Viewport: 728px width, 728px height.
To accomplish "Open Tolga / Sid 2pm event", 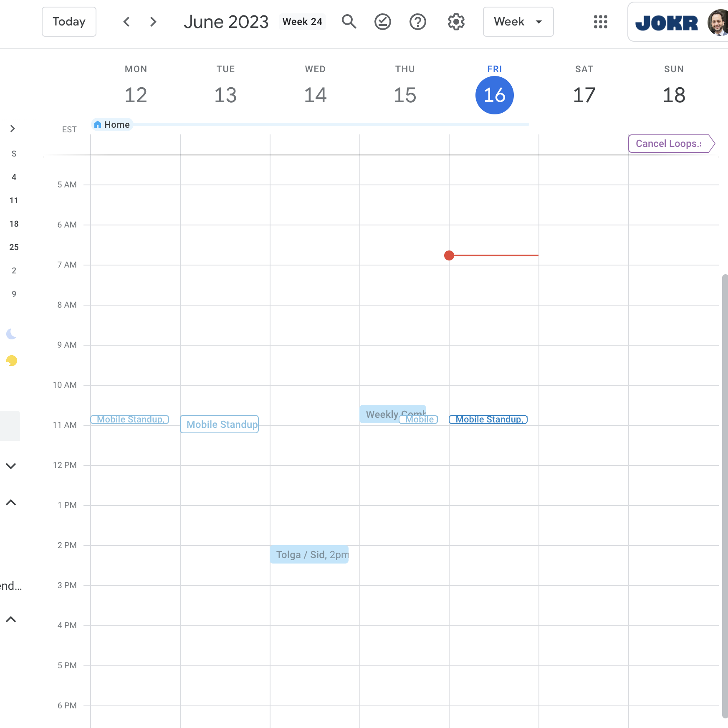I will (309, 555).
